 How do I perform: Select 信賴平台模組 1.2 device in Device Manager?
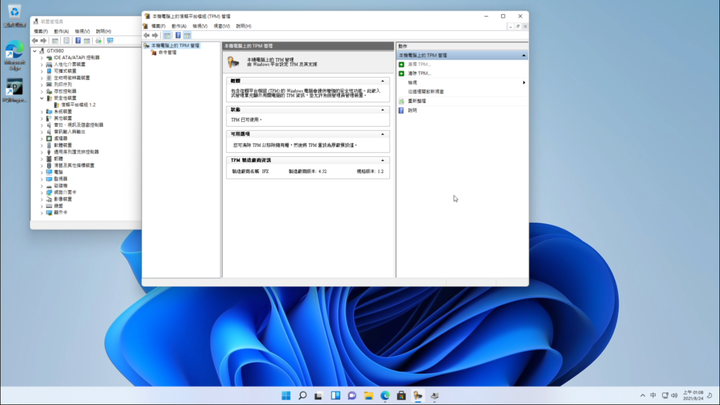78,105
